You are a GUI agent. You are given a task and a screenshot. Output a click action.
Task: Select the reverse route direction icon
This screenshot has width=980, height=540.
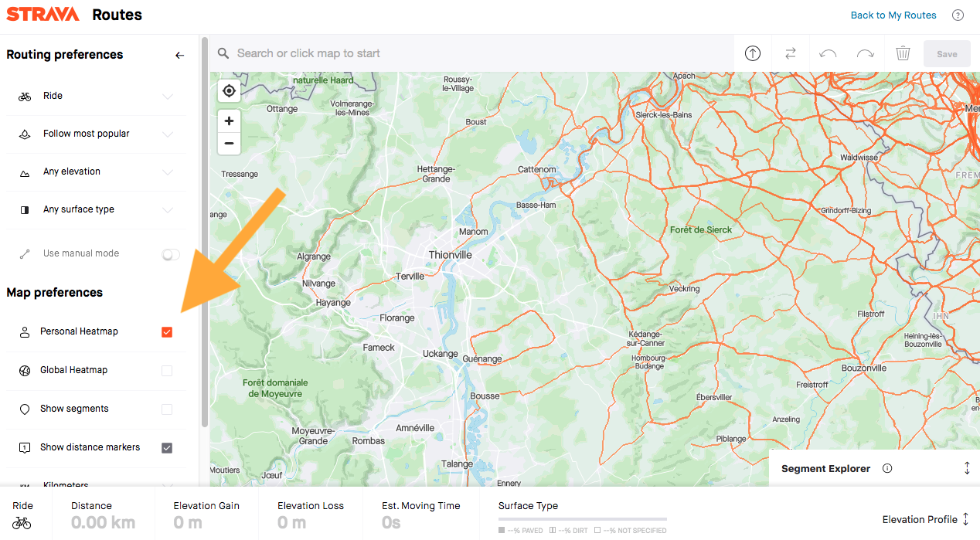pos(790,53)
